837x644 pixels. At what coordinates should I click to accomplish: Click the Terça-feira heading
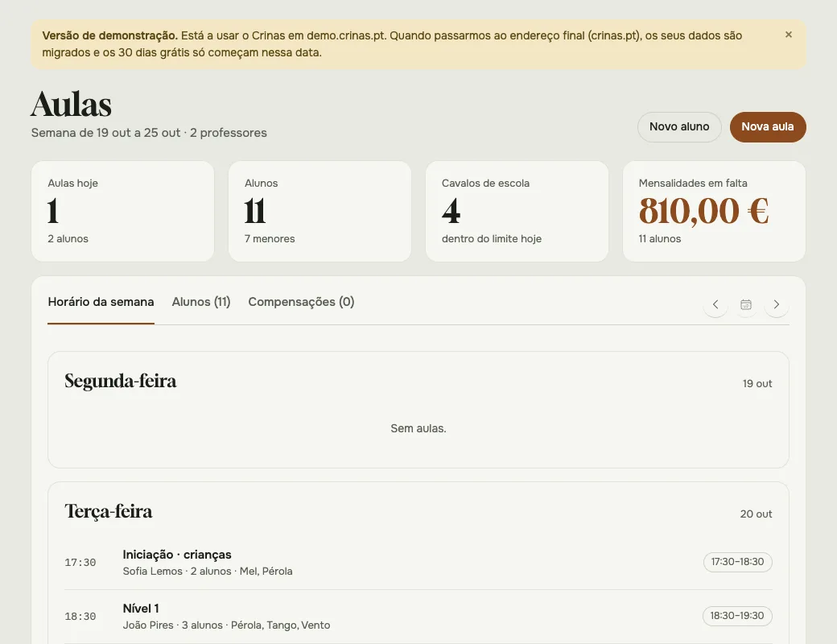(109, 511)
